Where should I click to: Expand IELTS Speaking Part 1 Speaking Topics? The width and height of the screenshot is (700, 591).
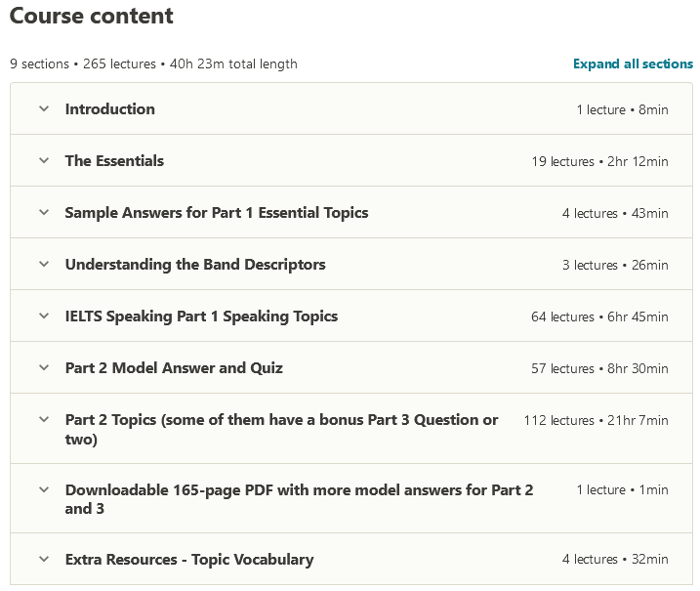pyautogui.click(x=201, y=317)
